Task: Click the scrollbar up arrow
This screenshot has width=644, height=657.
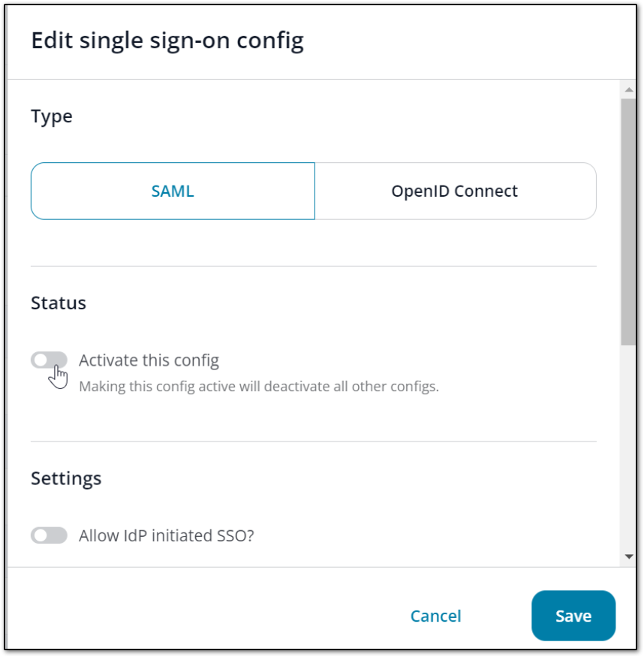Action: [x=628, y=89]
